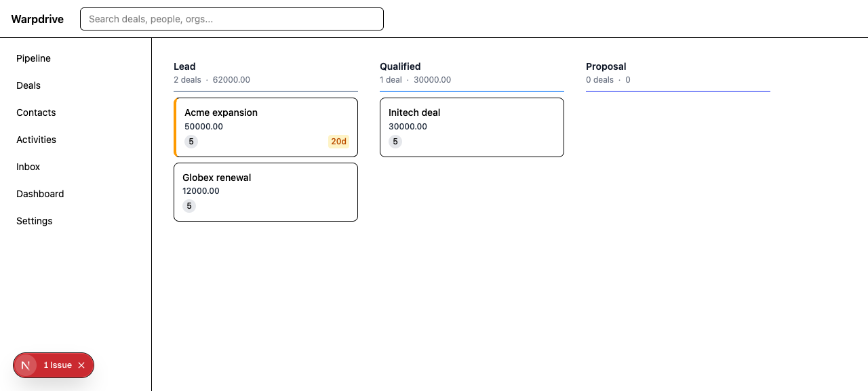Click the Next.js N logo badge
868x391 pixels.
click(x=26, y=365)
